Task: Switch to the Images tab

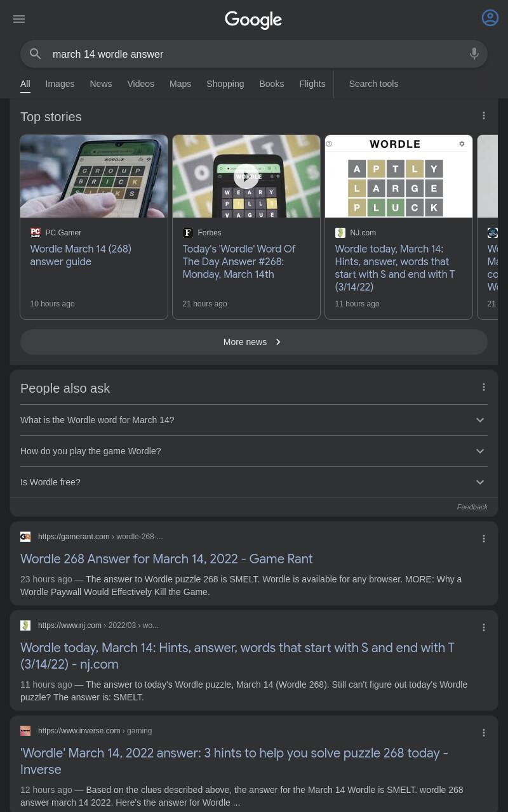Action: [60, 84]
